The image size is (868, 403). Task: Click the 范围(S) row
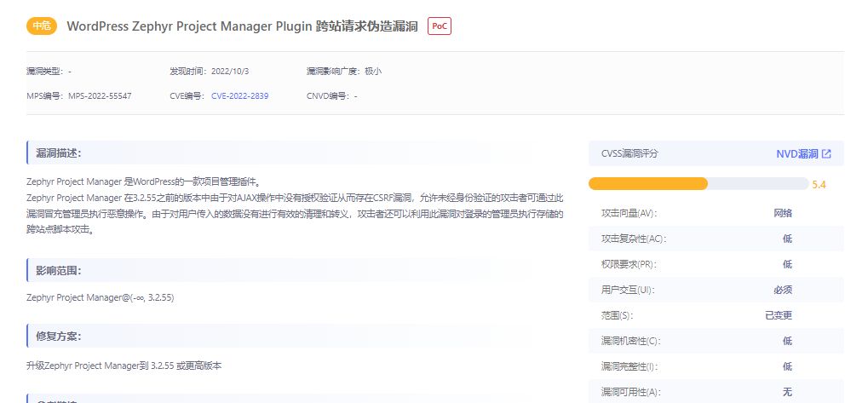point(716,315)
